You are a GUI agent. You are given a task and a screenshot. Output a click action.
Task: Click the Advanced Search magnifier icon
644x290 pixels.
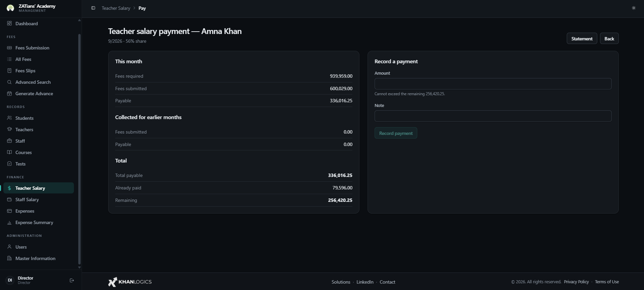coord(9,82)
